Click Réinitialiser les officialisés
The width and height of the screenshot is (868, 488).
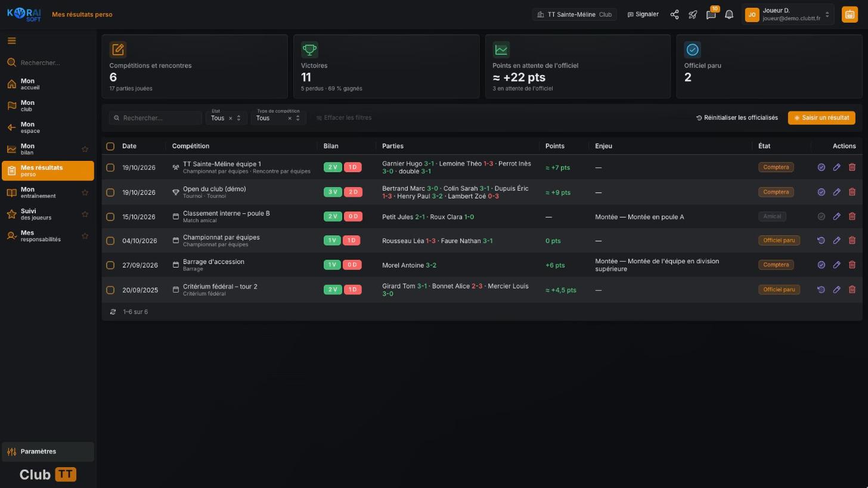(x=737, y=117)
